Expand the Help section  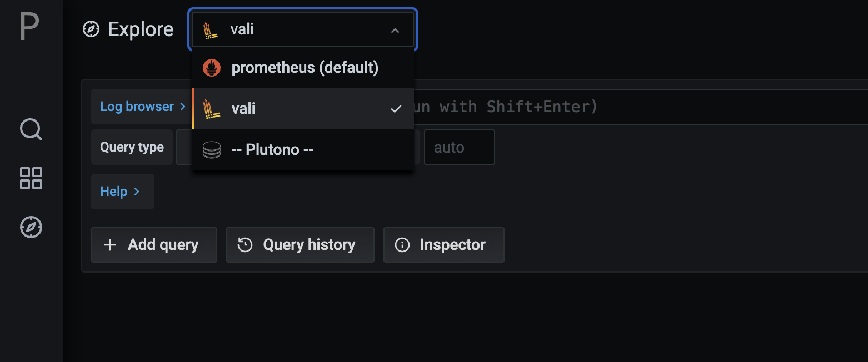pyautogui.click(x=120, y=192)
